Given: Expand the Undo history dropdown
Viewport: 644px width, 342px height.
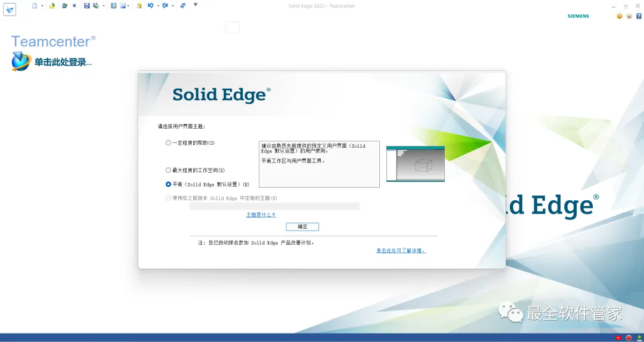Looking at the screenshot, I should 158,6.
